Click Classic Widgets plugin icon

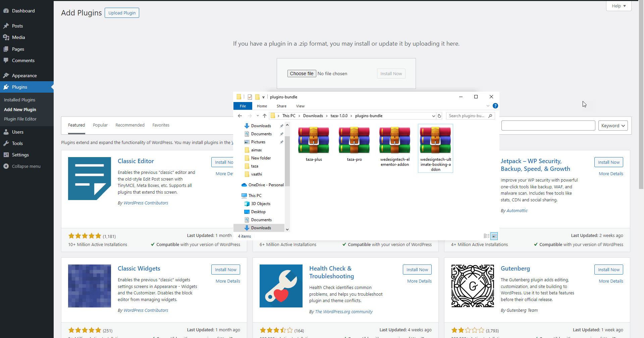(90, 286)
